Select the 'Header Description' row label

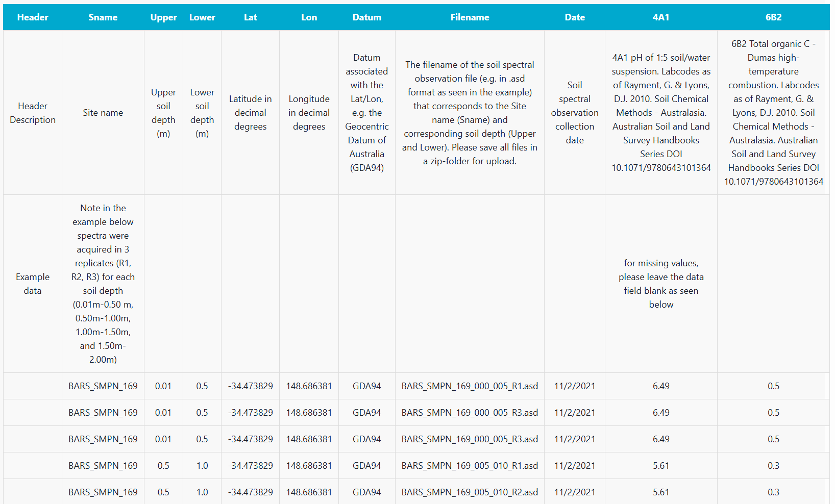point(33,113)
